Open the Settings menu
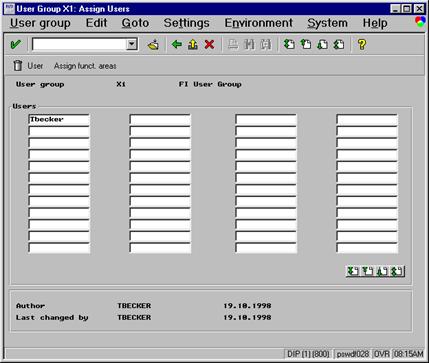429x363 pixels. pyautogui.click(x=186, y=23)
